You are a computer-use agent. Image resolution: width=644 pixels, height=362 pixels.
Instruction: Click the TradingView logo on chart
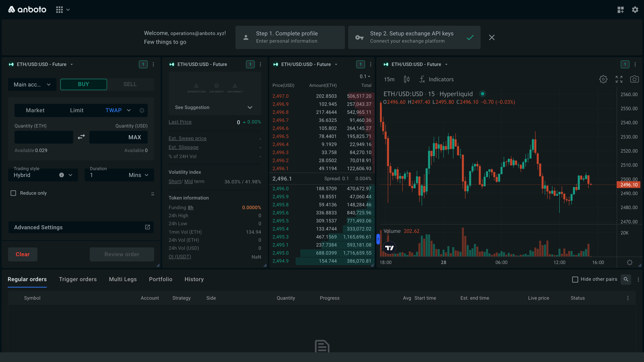pos(389,248)
